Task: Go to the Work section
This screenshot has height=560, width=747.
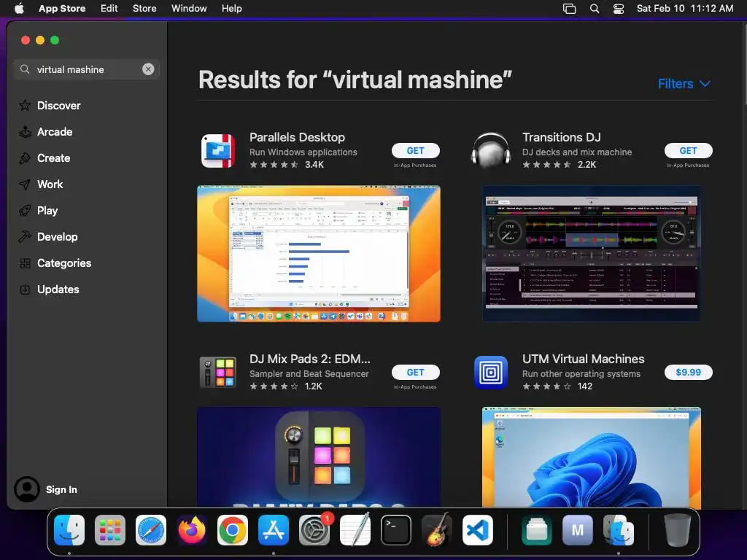Action: click(x=41, y=184)
